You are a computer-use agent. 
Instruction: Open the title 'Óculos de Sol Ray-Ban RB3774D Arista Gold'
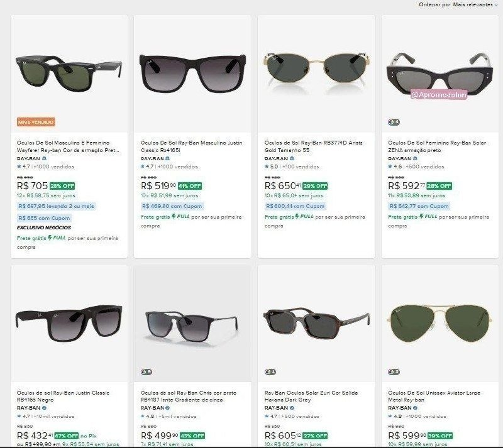313,146
